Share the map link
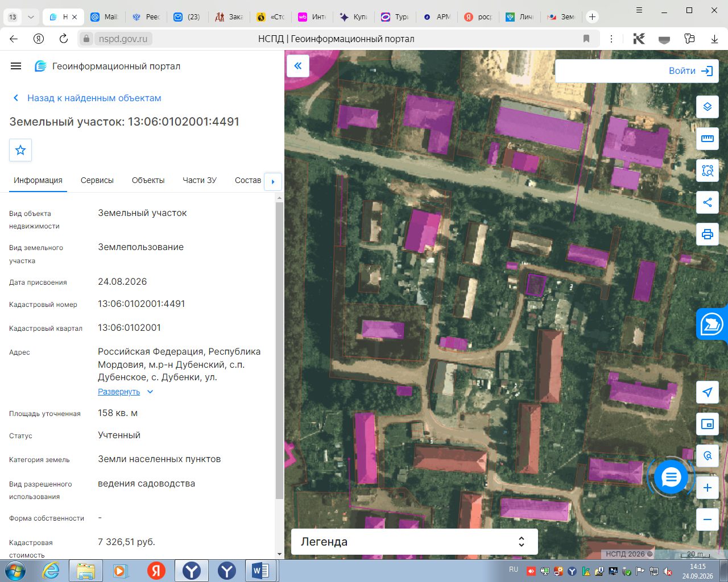The height and width of the screenshot is (582, 728). (x=708, y=202)
